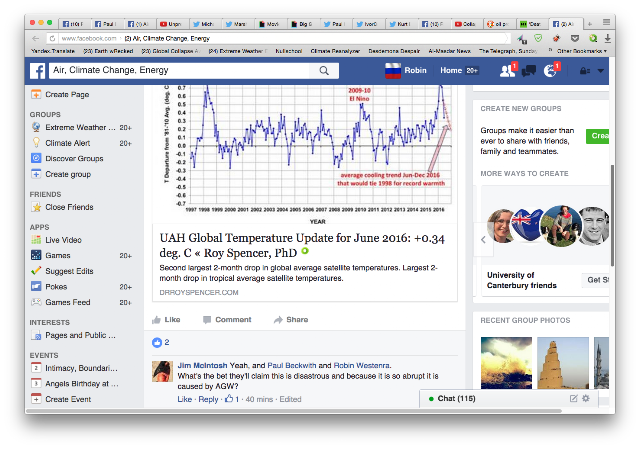This screenshot has height=449, width=640.
Task: Go to Home in header
Action: pyautogui.click(x=451, y=71)
